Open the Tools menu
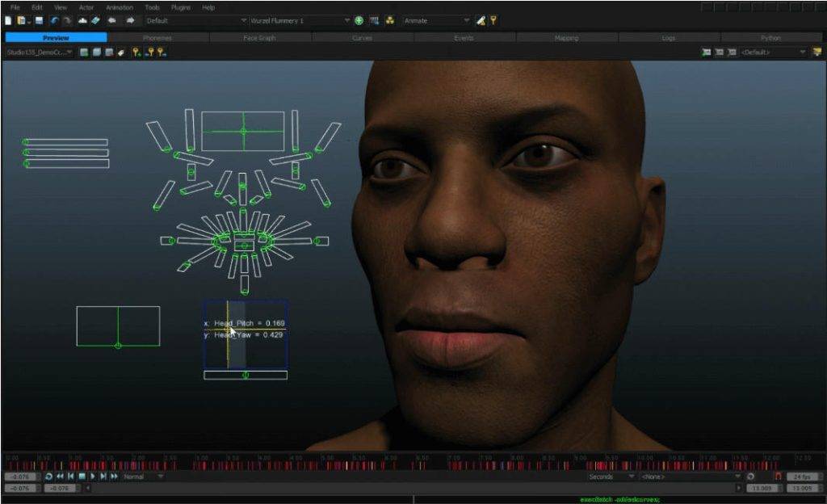827x504 pixels. pyautogui.click(x=153, y=7)
